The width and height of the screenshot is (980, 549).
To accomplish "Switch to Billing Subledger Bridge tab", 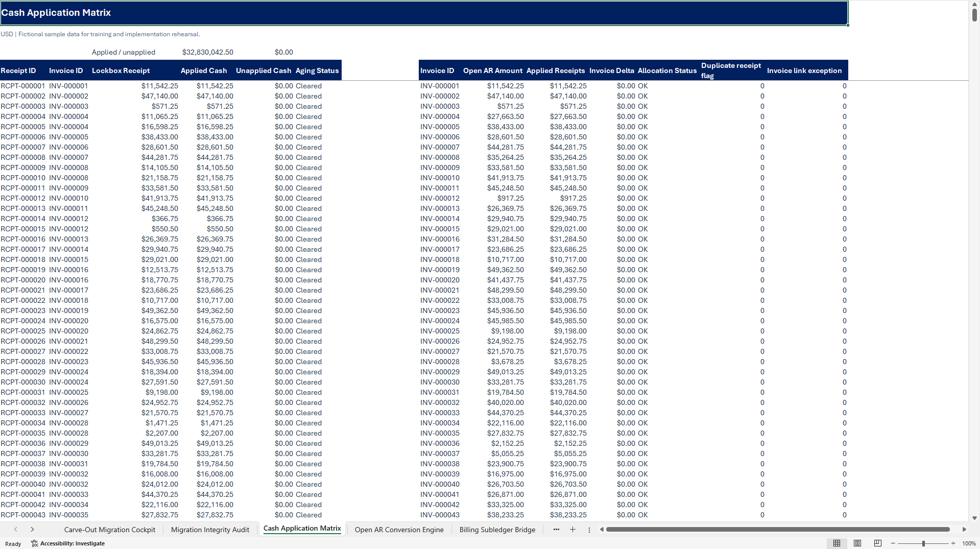I will (x=497, y=530).
